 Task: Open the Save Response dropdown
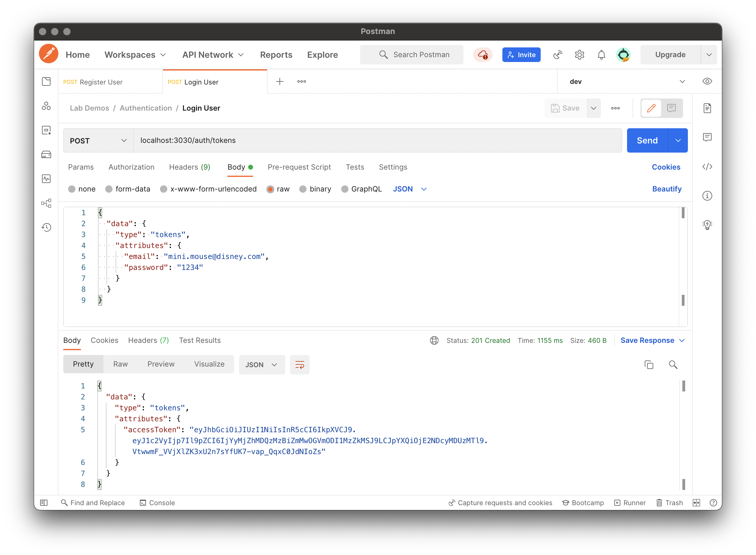pos(653,341)
